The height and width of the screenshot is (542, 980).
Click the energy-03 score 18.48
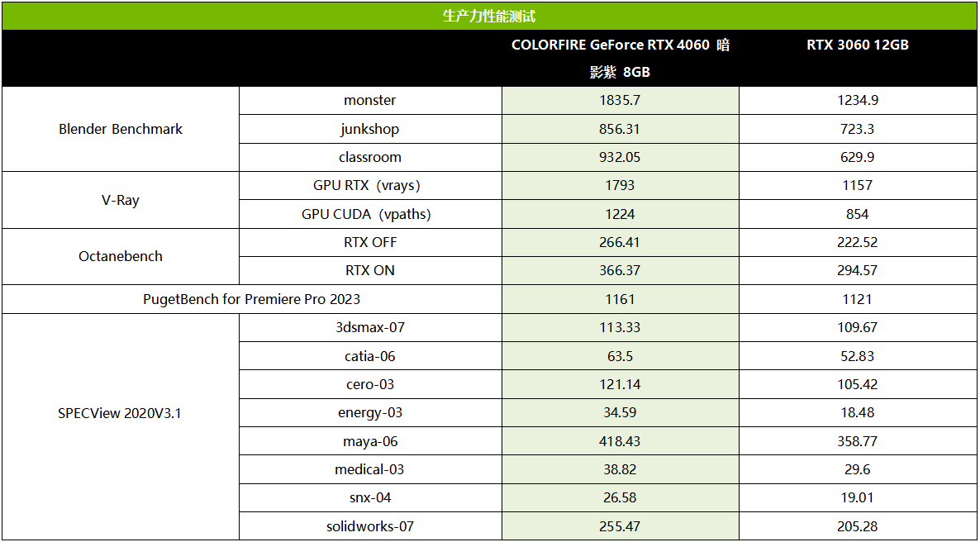[x=858, y=412]
